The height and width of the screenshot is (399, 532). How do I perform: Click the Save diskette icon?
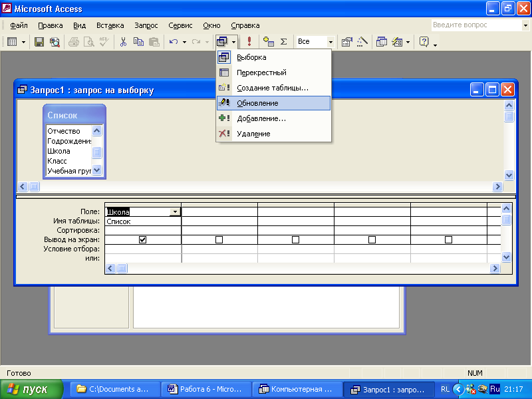39,42
